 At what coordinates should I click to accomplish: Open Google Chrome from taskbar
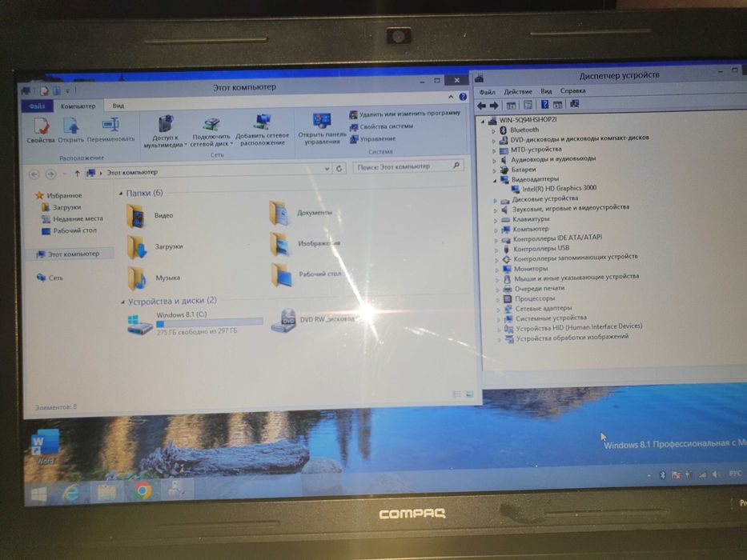[142, 490]
